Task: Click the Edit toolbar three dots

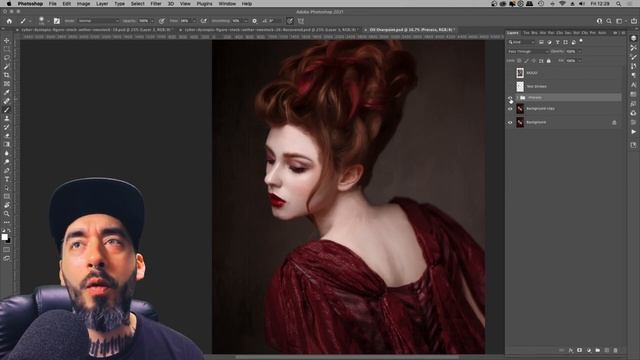Action: (7, 222)
